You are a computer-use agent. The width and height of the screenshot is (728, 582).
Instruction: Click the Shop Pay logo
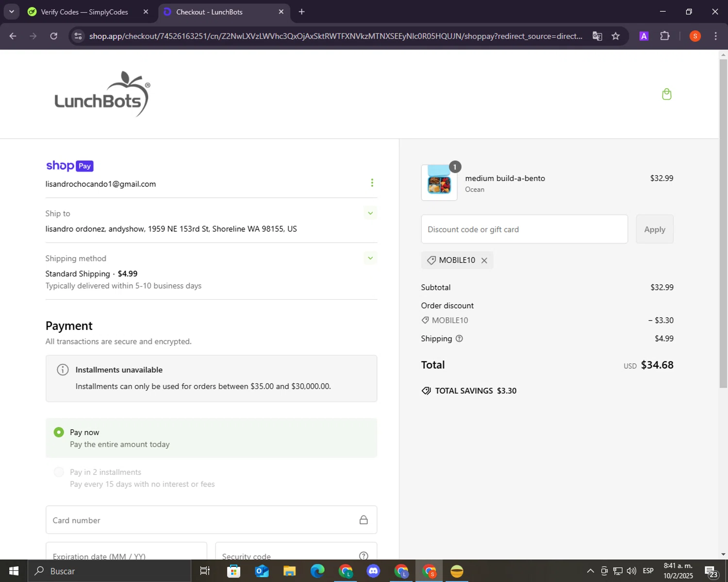pyautogui.click(x=69, y=166)
